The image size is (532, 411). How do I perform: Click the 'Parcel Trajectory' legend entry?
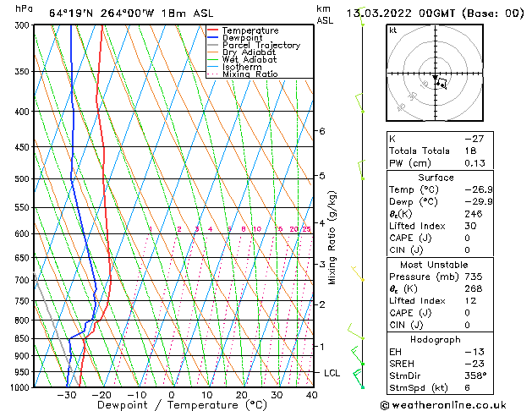[x=261, y=45]
